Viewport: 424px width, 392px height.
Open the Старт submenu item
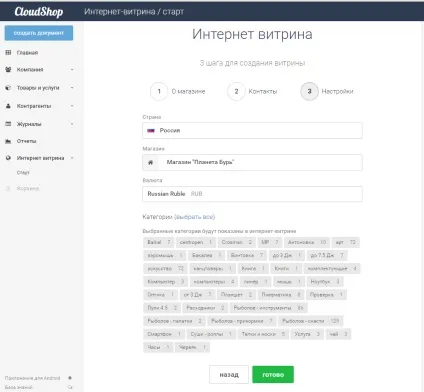(x=23, y=172)
